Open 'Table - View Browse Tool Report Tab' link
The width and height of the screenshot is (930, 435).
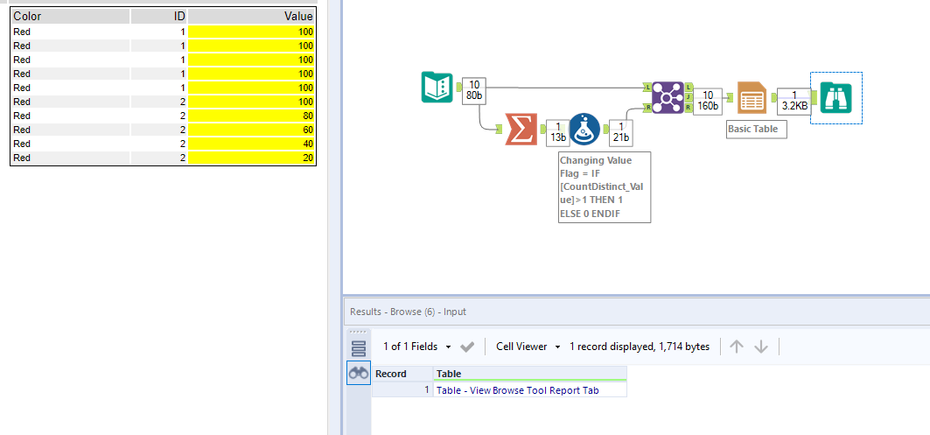coord(517,390)
